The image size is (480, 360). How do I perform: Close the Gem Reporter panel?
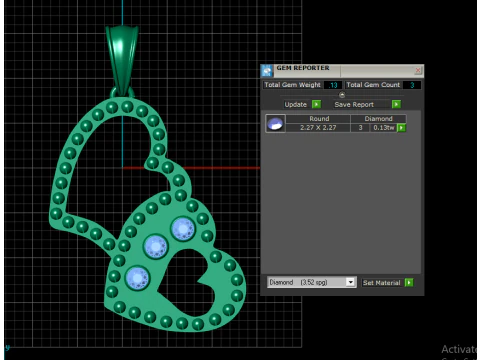[418, 70]
